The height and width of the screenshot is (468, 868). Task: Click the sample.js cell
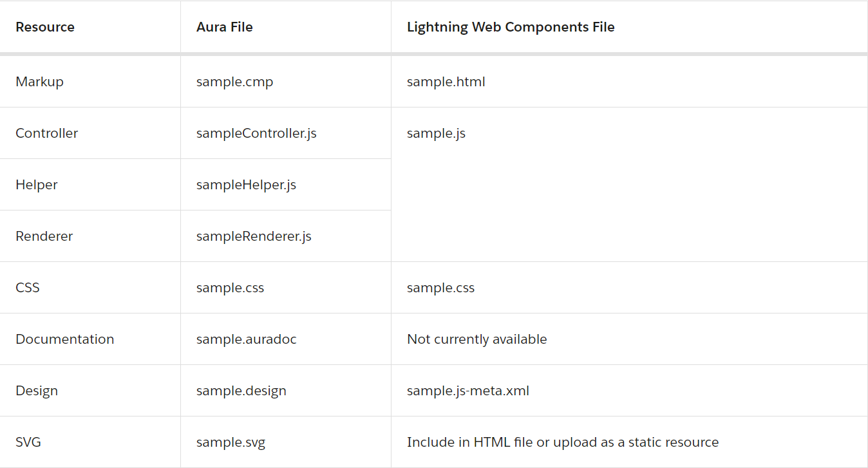click(436, 133)
